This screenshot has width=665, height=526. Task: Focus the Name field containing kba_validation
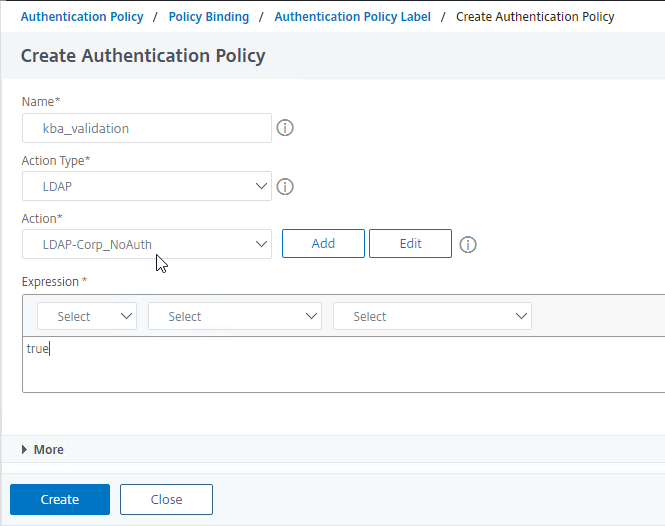pyautogui.click(x=147, y=128)
